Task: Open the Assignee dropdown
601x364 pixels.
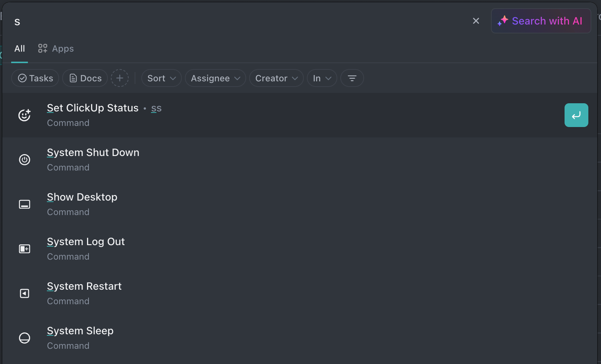Action: click(x=215, y=78)
